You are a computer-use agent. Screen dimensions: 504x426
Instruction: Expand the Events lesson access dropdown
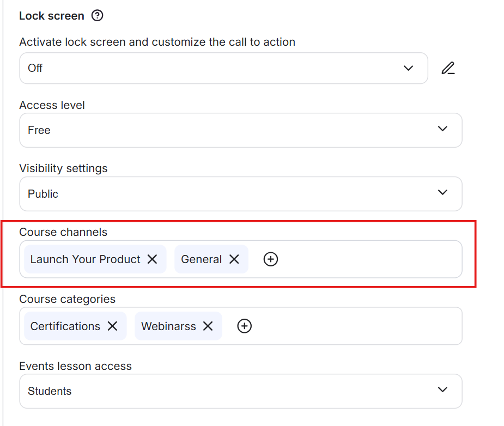coord(240,391)
